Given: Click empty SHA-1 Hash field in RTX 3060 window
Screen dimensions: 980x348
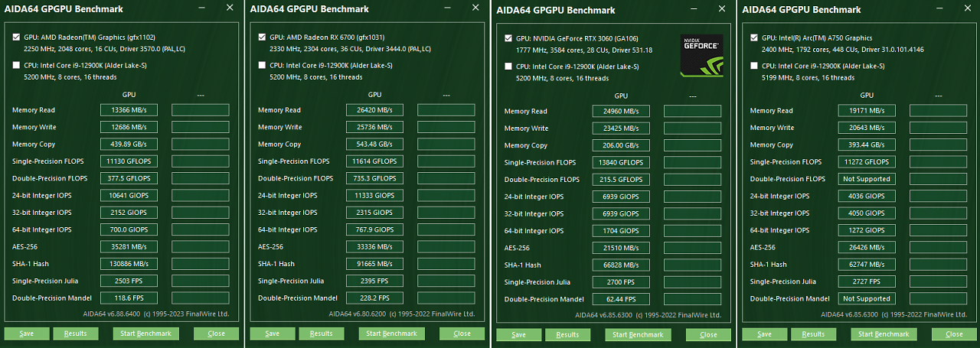Looking at the screenshot, I should tap(692, 265).
